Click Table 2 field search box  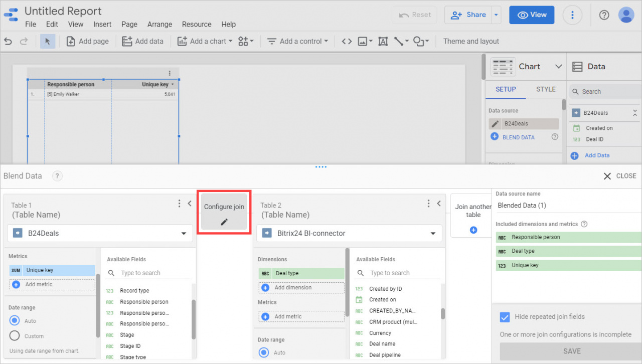[398, 273]
